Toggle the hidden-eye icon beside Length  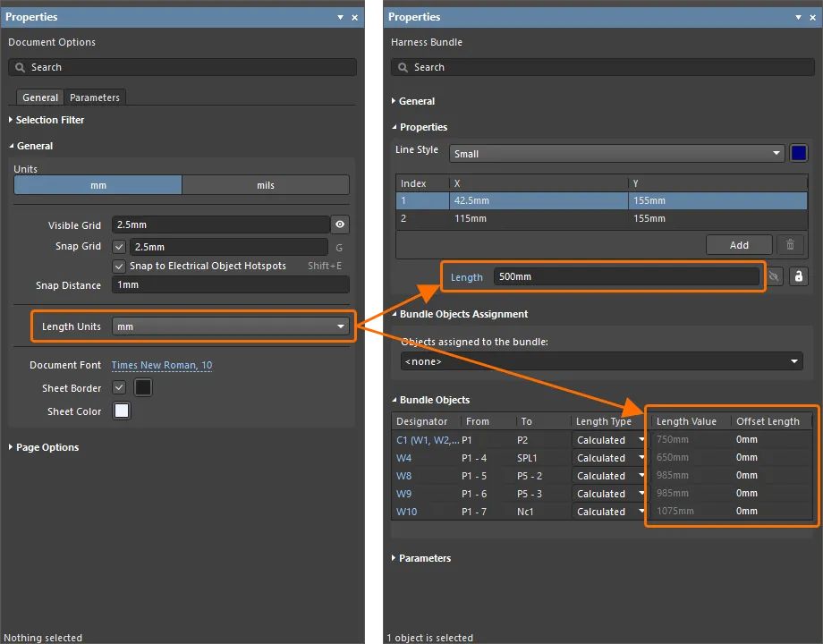775,277
